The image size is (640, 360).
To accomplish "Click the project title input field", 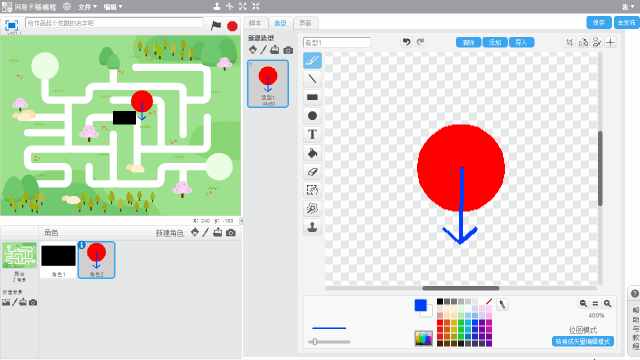I will coord(114,23).
